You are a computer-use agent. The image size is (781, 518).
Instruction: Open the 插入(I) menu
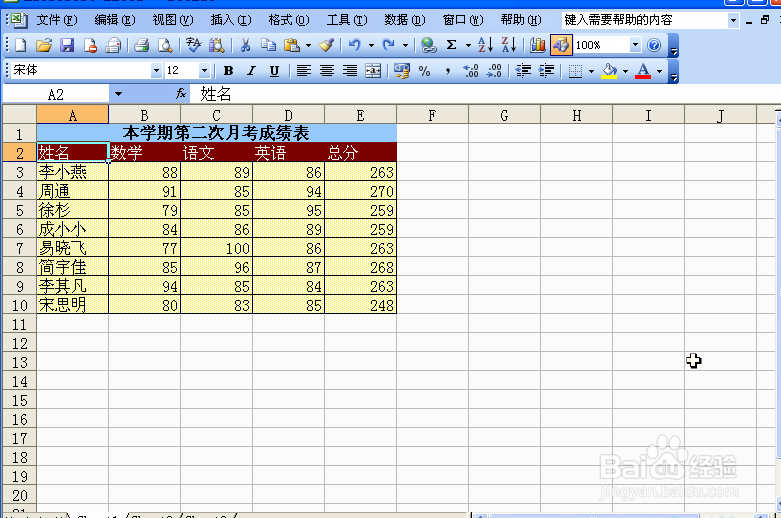tap(231, 20)
